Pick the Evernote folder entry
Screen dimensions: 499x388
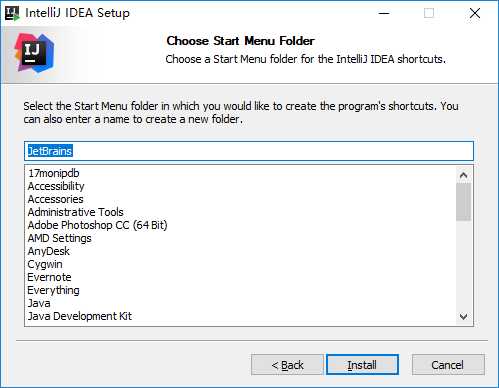coord(49,277)
